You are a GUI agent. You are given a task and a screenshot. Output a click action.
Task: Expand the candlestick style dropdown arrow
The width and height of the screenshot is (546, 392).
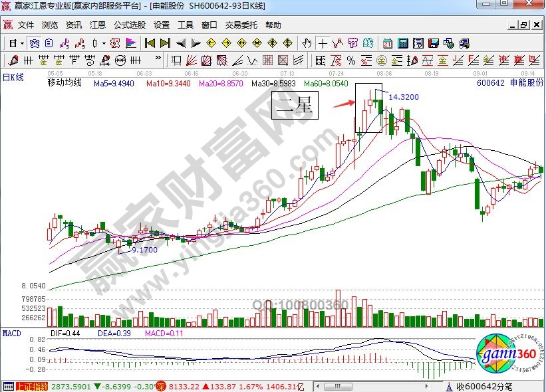click(x=103, y=43)
